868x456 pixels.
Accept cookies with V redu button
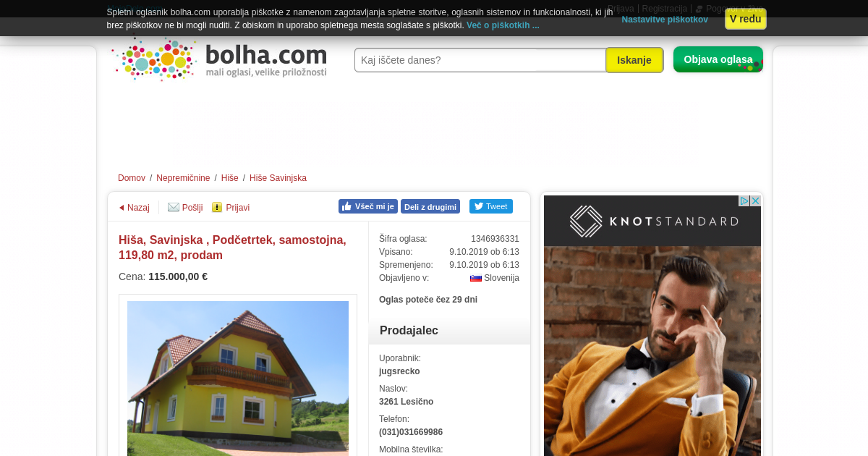point(746,19)
